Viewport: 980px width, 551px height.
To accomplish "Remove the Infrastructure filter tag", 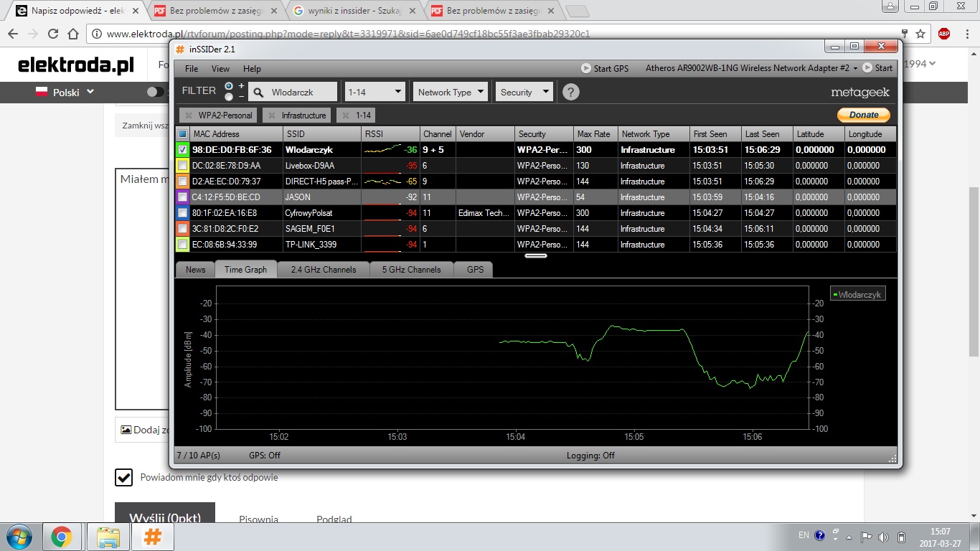I will 271,116.
